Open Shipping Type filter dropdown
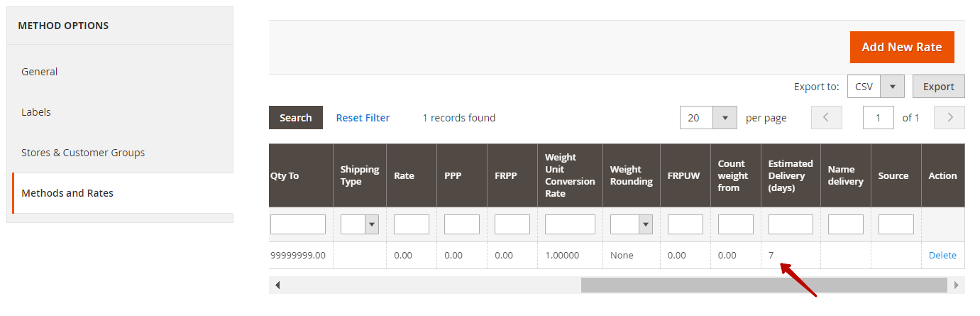This screenshot has width=980, height=316. pyautogui.click(x=360, y=224)
